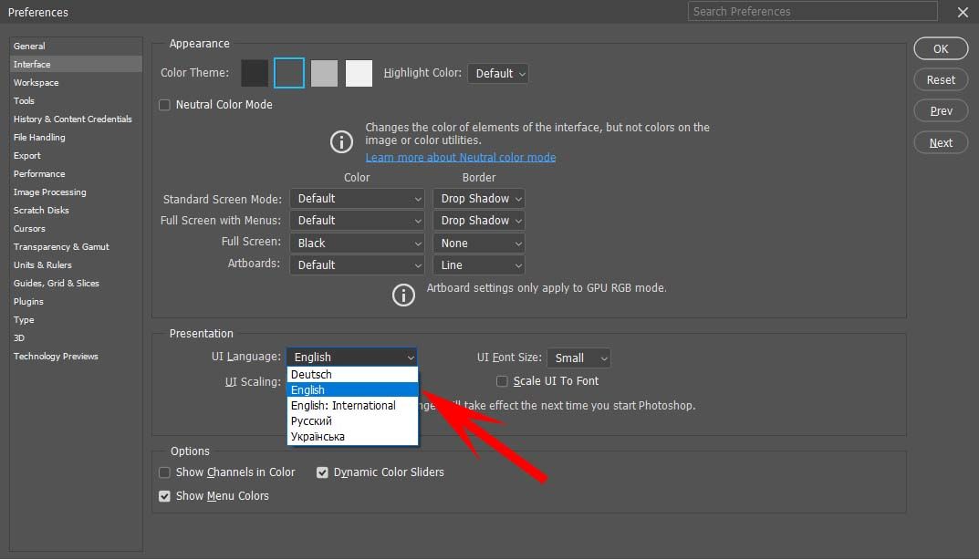Open the Technology Previews category
The width and height of the screenshot is (979, 560).
pyautogui.click(x=76, y=357)
